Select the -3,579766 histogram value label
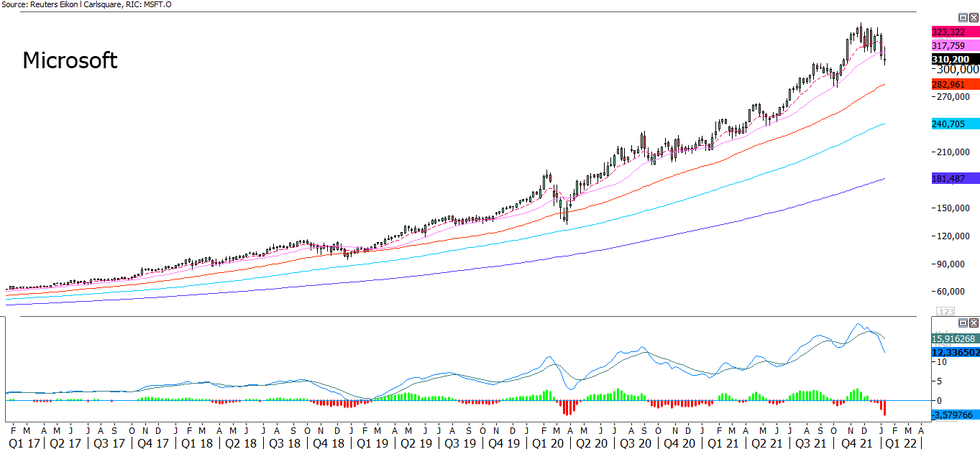Image resolution: width=980 pixels, height=449 pixels. tap(955, 415)
